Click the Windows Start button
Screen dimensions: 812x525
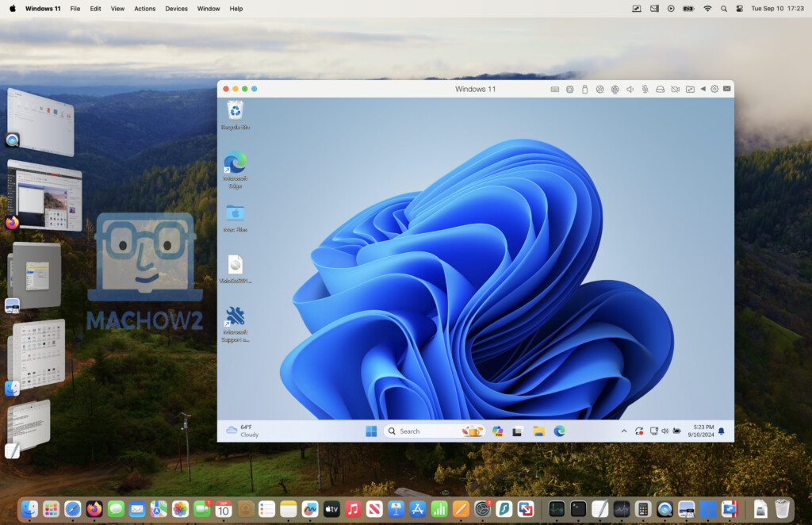370,431
